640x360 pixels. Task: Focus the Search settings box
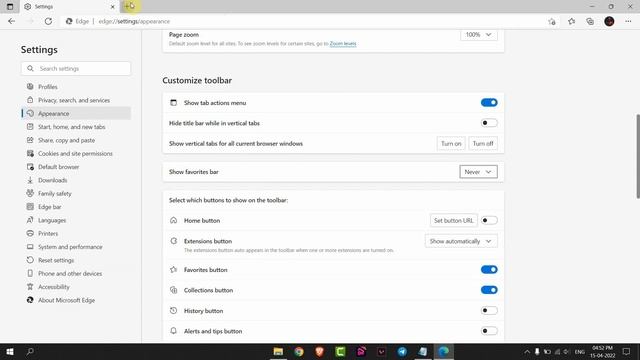click(76, 69)
